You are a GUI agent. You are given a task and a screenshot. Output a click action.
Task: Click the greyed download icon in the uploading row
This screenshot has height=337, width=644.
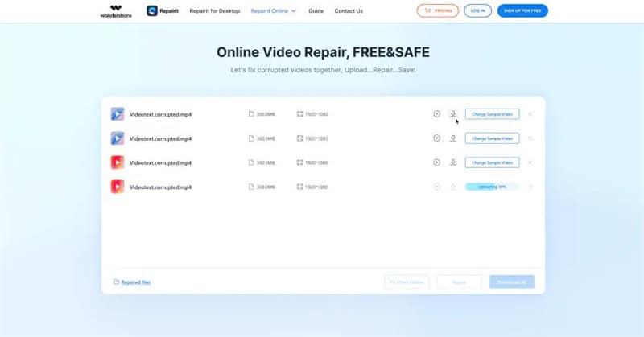[453, 187]
